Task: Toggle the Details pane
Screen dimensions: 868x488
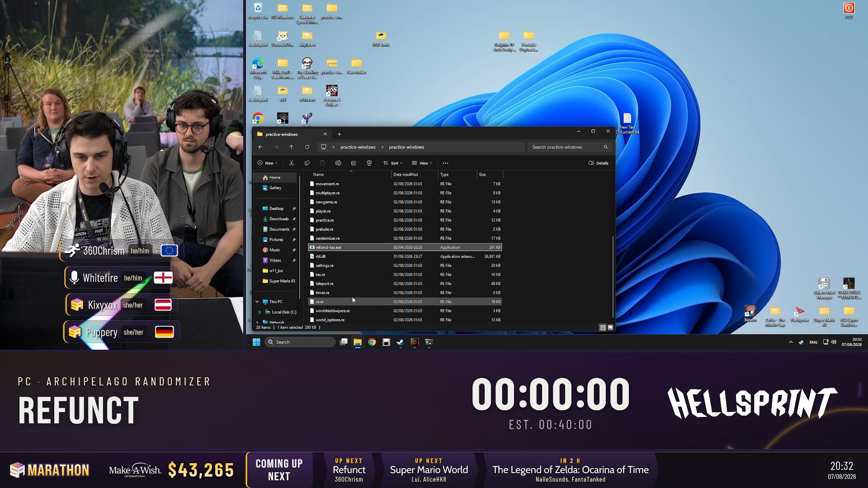Action: (x=599, y=163)
